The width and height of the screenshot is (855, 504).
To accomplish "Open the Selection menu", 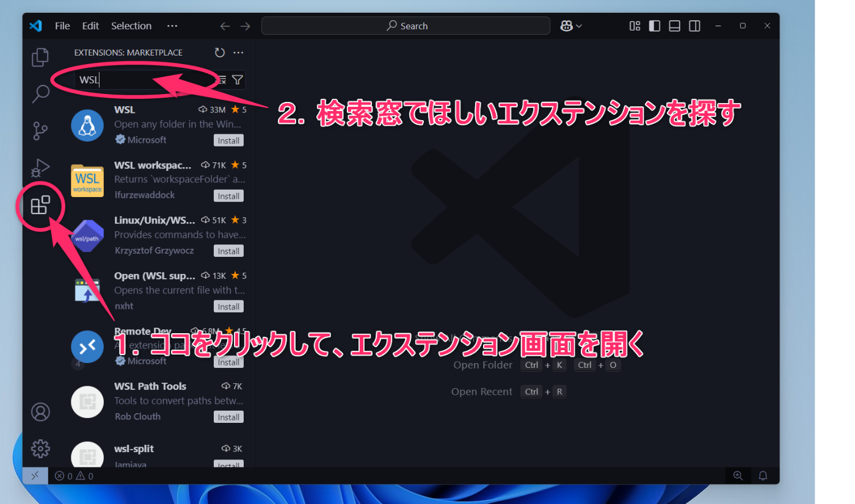I will click(x=131, y=26).
